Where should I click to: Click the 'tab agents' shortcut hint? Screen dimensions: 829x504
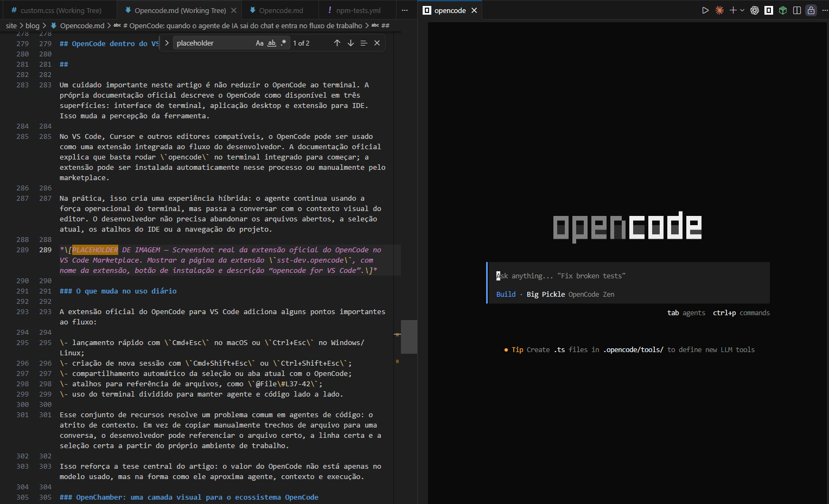tap(686, 312)
